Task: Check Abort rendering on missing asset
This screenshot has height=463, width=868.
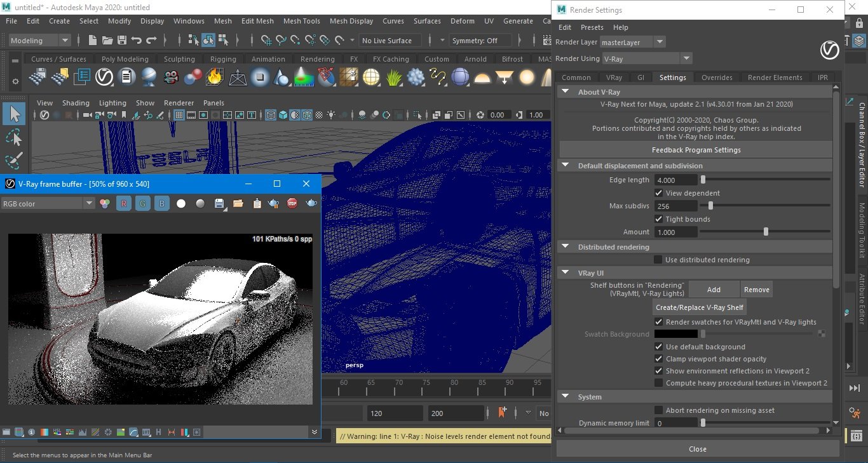Action: coord(659,410)
